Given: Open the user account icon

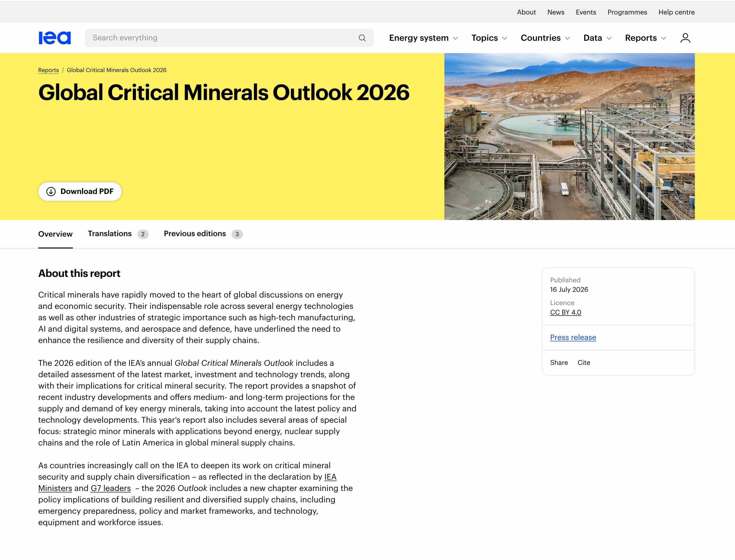Looking at the screenshot, I should [685, 38].
